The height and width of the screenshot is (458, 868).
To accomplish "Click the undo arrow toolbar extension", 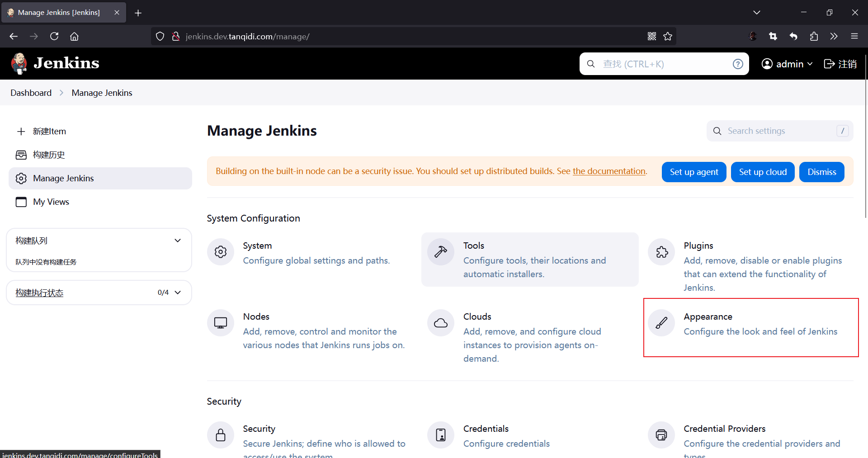I will pos(793,36).
